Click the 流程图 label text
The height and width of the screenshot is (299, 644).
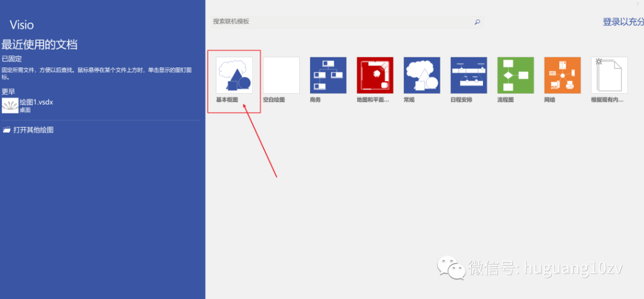[x=505, y=99]
